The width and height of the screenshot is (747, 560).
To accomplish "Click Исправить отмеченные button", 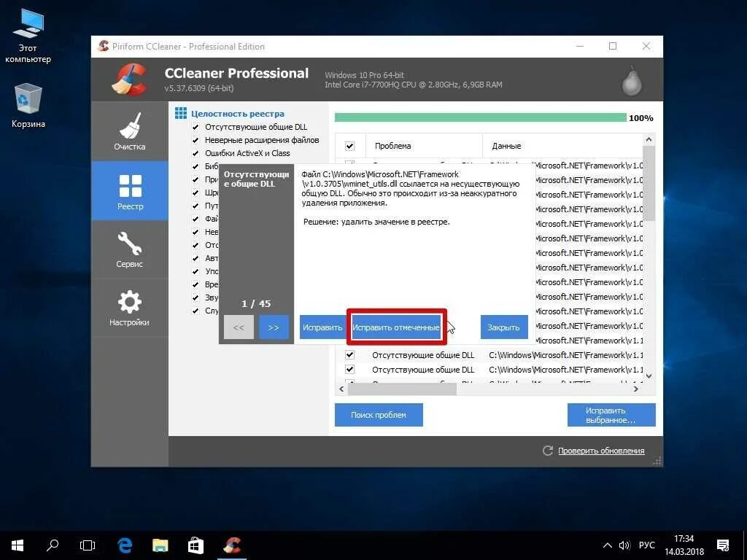I will [396, 327].
